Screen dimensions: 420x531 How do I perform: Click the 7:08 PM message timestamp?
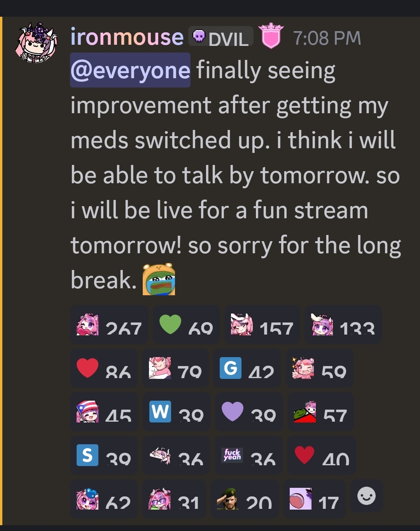(327, 38)
